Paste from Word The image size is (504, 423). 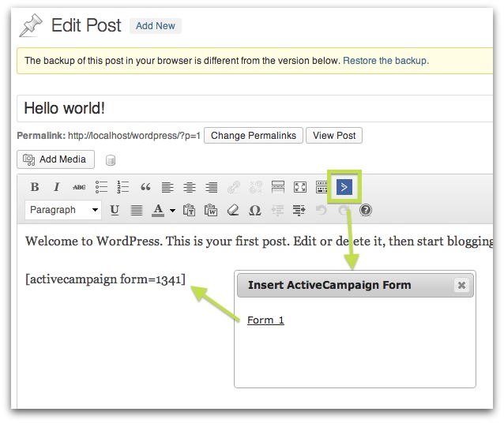pyautogui.click(x=211, y=211)
